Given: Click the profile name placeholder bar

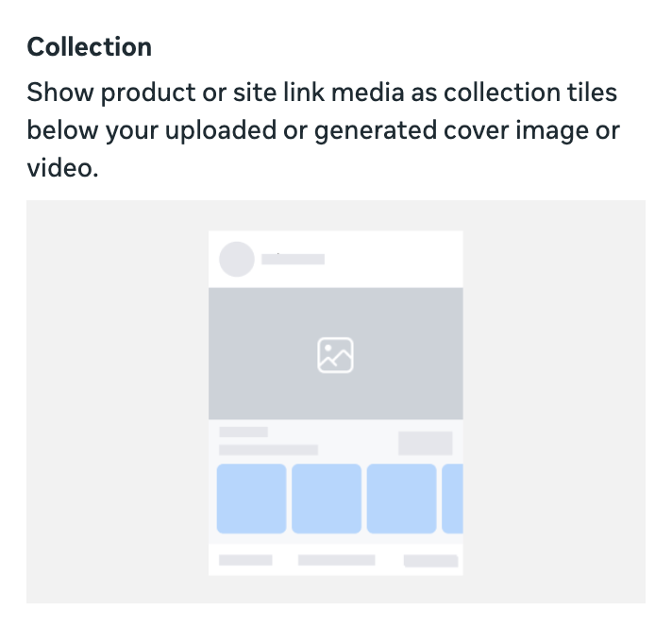Looking at the screenshot, I should pyautogui.click(x=294, y=259).
